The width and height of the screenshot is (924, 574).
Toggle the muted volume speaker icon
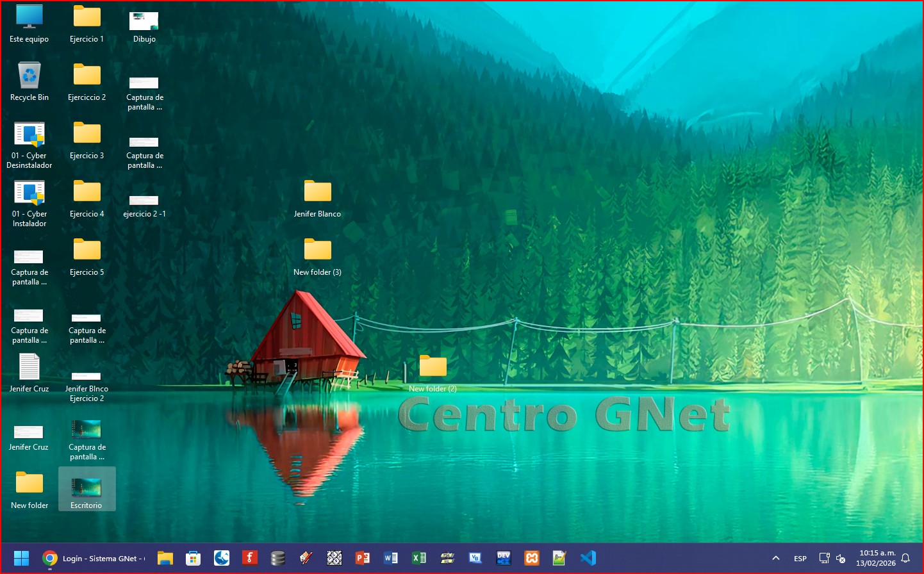click(x=841, y=558)
